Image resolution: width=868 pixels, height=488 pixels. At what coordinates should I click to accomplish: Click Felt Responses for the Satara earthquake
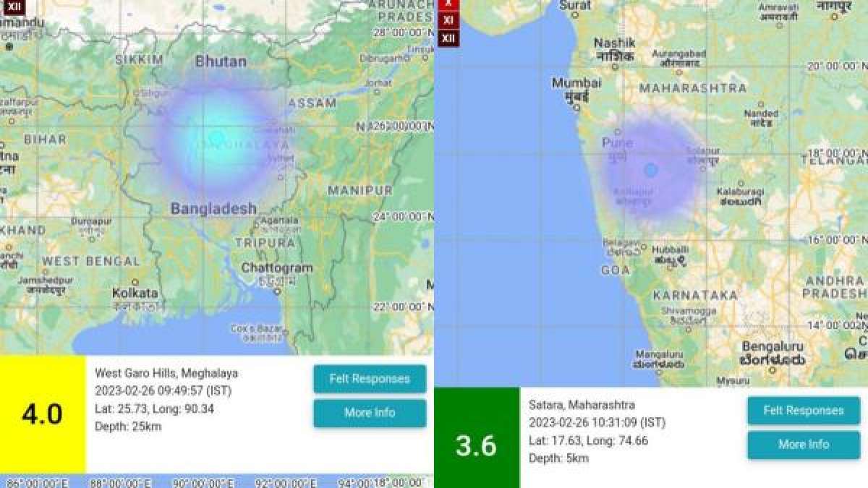tap(804, 411)
